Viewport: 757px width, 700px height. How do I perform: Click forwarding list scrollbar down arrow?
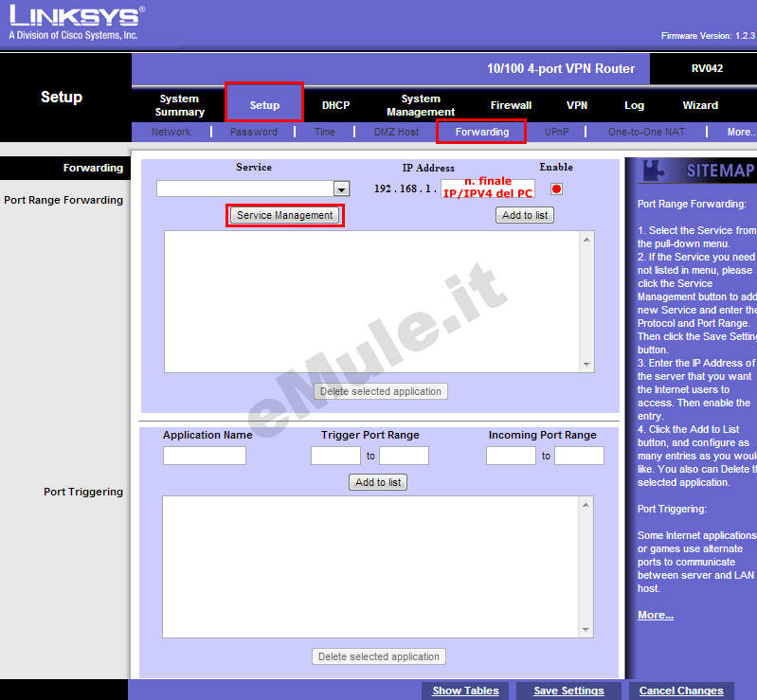tap(586, 365)
